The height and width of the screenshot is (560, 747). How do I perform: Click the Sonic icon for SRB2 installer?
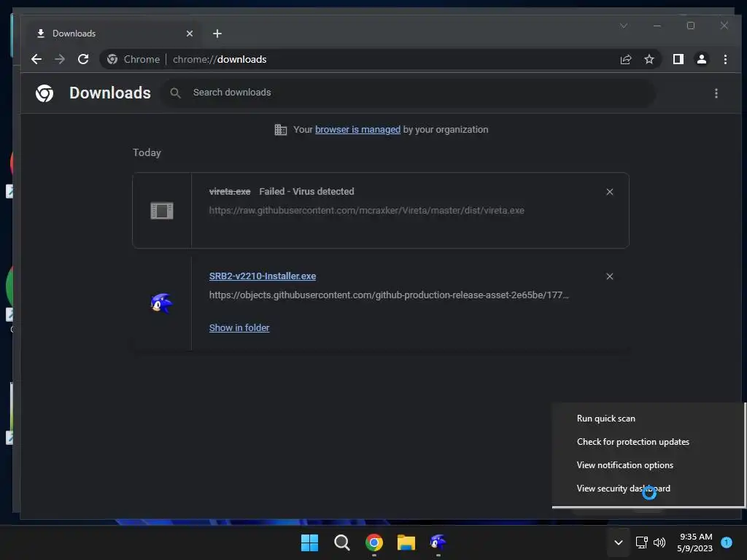tap(161, 303)
